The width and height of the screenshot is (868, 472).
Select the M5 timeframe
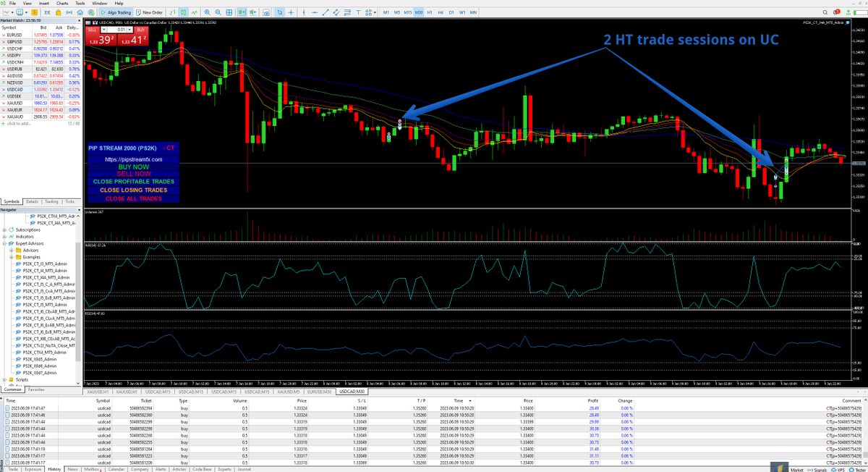[x=397, y=12]
